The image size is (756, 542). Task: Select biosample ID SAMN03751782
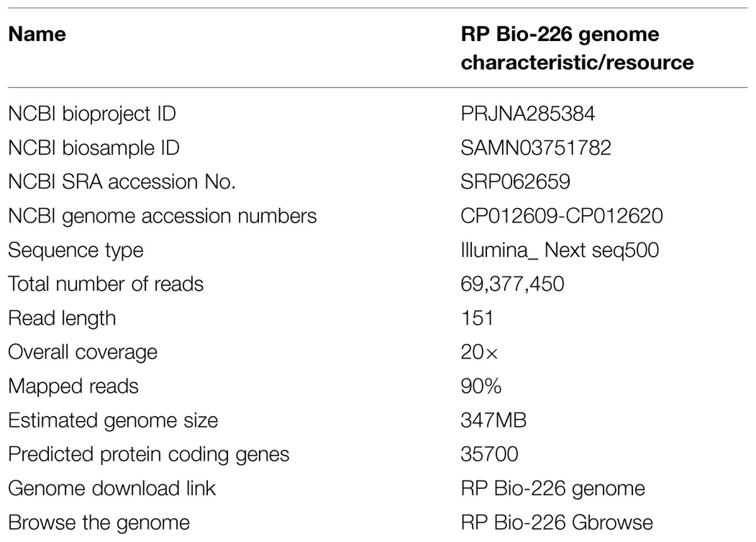tap(536, 148)
